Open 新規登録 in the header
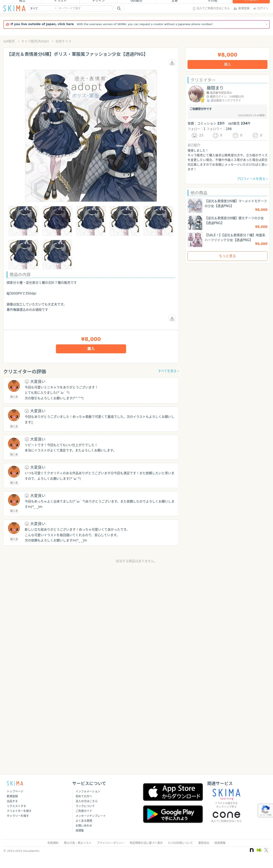 [x=242, y=9]
